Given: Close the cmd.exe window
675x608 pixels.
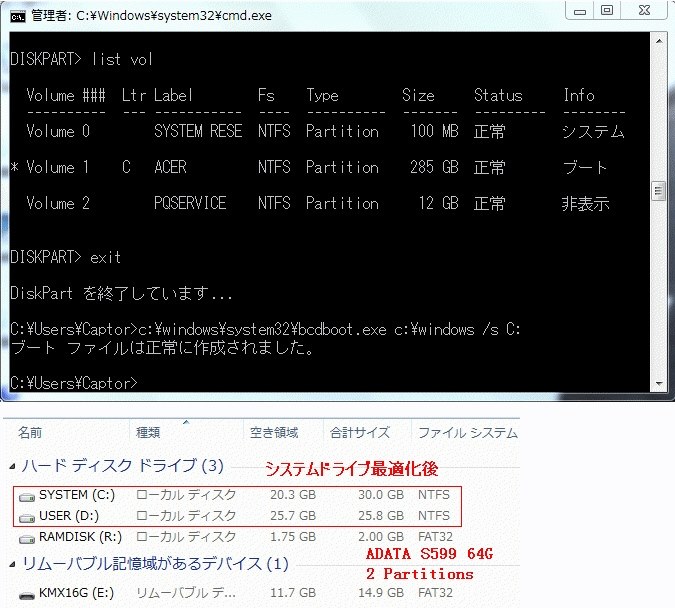Looking at the screenshot, I should click(x=644, y=11).
